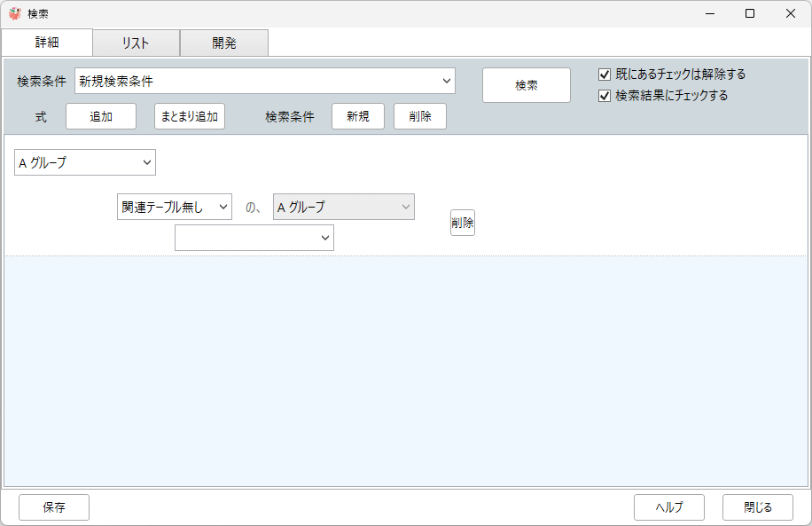This screenshot has width=812, height=526.
Task: Click the 保存 button
Action: tap(54, 507)
